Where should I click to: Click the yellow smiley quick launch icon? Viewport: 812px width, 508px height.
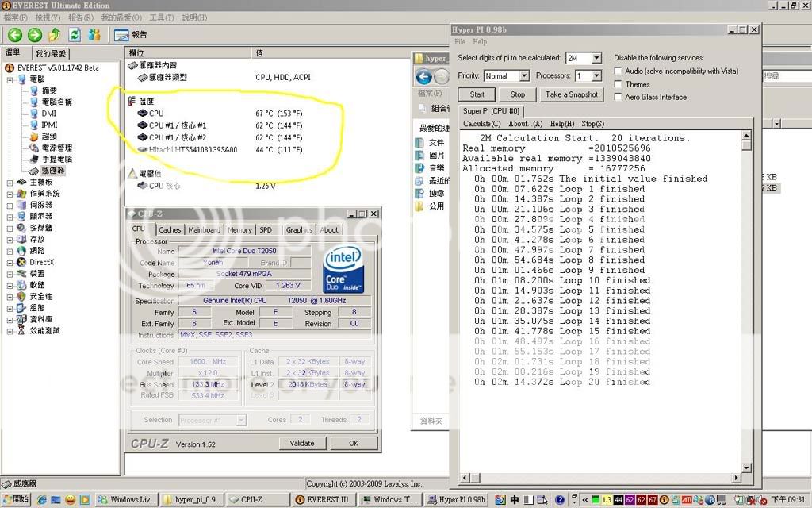click(71, 500)
